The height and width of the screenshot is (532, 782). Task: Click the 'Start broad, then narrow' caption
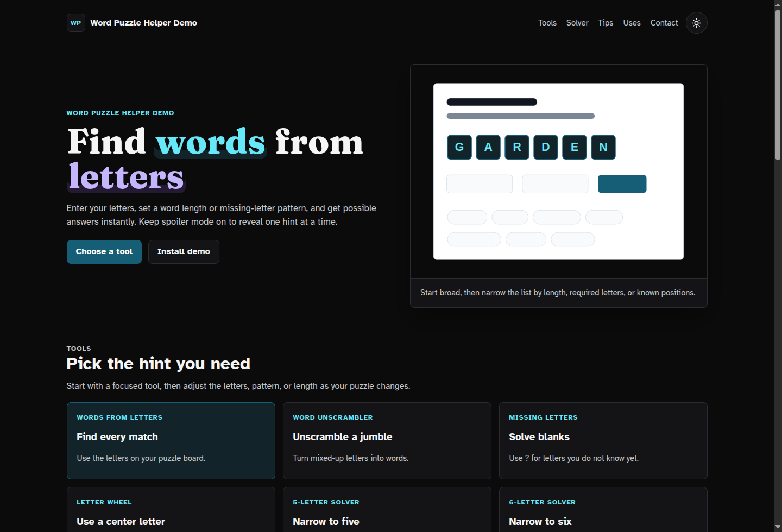tap(558, 293)
